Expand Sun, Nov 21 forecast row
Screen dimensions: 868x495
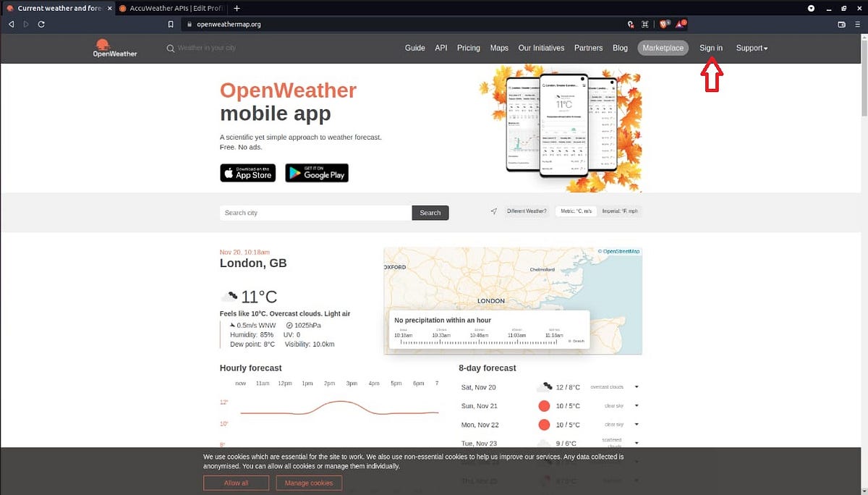[x=636, y=406]
